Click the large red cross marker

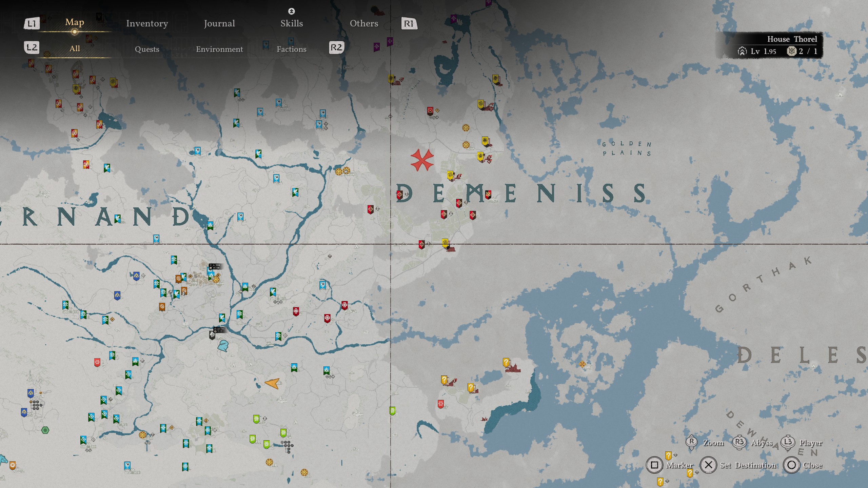click(x=422, y=160)
